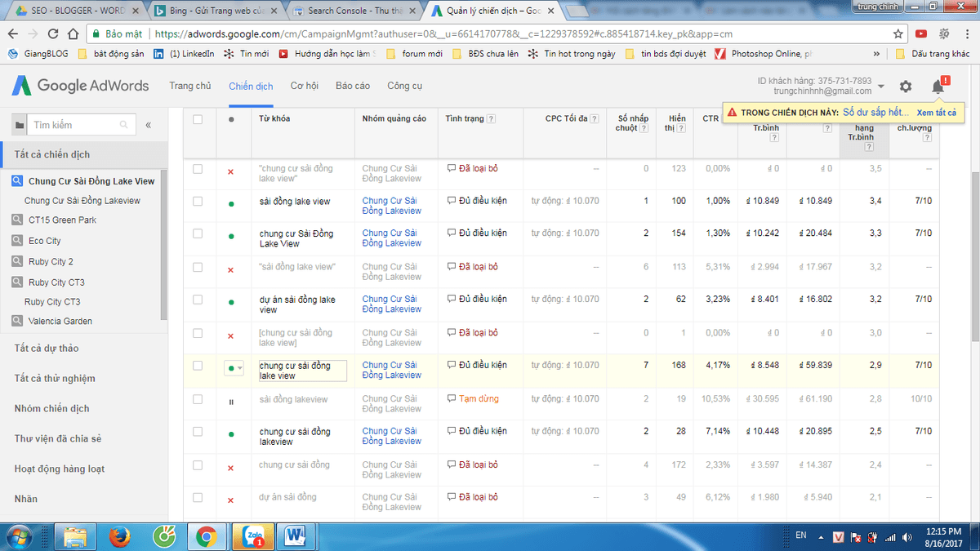Open Cốc Cốc browser from the taskbar
Screen dimensions: 980x551
click(x=163, y=536)
